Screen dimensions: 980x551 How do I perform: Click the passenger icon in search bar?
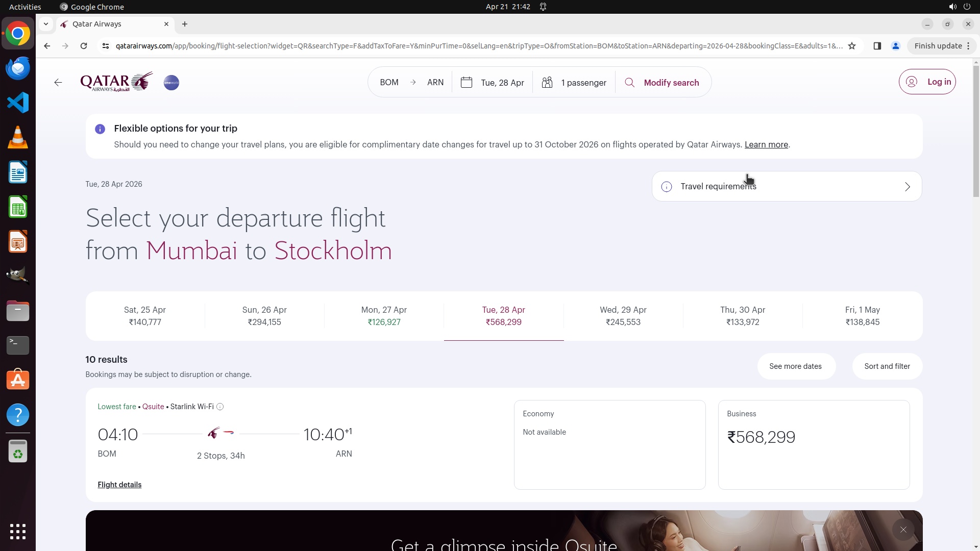(547, 83)
